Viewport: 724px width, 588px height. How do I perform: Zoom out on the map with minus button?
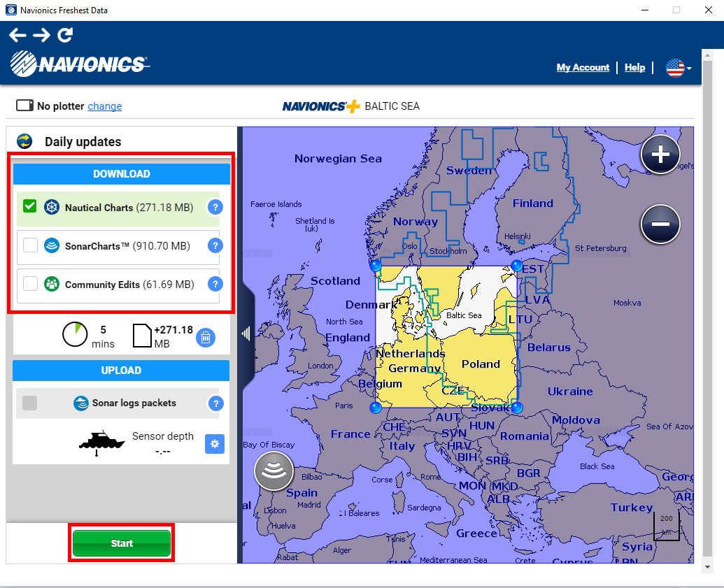pyautogui.click(x=660, y=224)
